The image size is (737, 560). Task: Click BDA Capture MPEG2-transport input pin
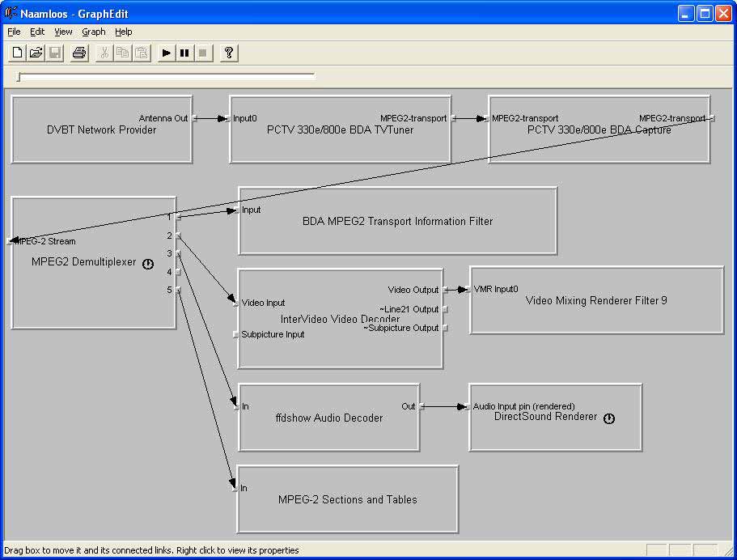487,118
